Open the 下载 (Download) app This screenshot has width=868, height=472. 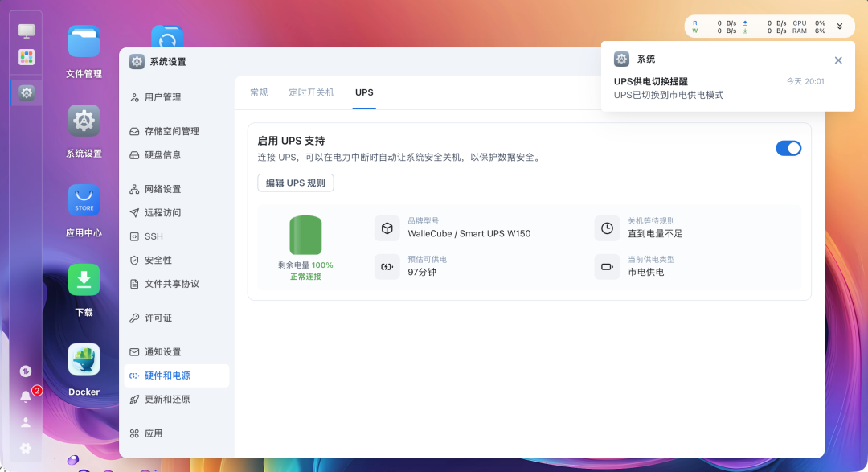click(84, 281)
